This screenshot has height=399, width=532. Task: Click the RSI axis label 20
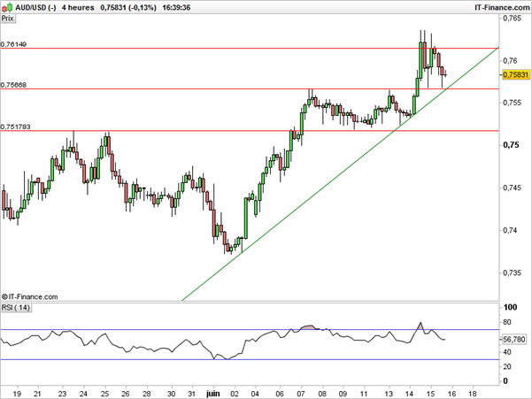[507, 367]
